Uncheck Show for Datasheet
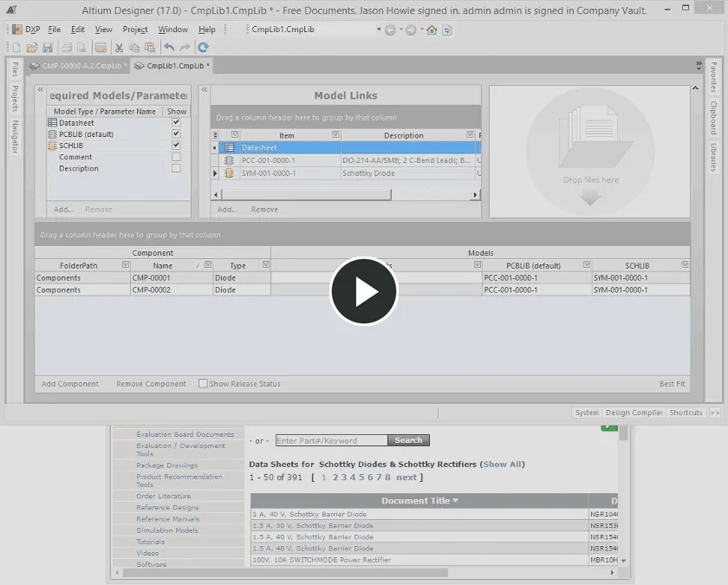This screenshot has width=728, height=585. (176, 122)
